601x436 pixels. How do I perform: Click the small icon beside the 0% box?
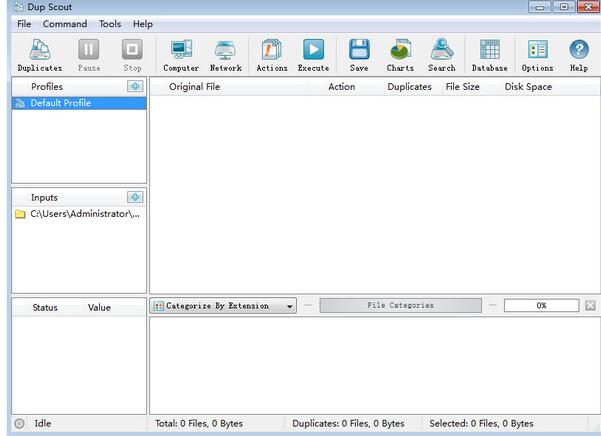(590, 305)
